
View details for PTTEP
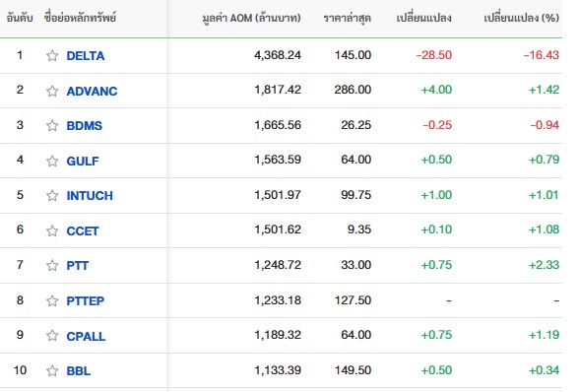[x=86, y=300]
